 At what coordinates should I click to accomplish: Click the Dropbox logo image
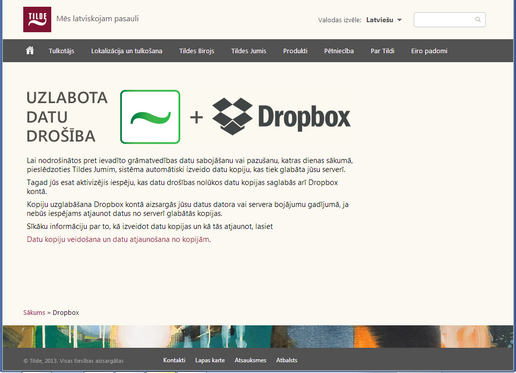[x=281, y=116]
